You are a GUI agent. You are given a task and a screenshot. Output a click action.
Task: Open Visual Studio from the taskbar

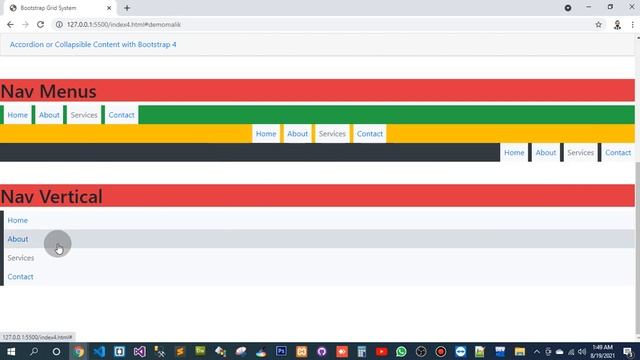[139, 351]
